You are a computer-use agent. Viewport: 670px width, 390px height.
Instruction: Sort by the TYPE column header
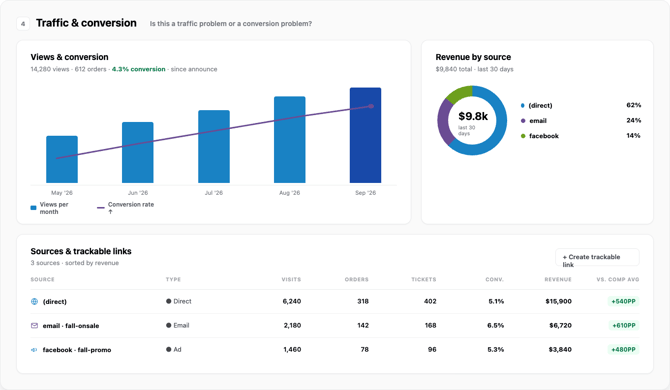coord(173,279)
